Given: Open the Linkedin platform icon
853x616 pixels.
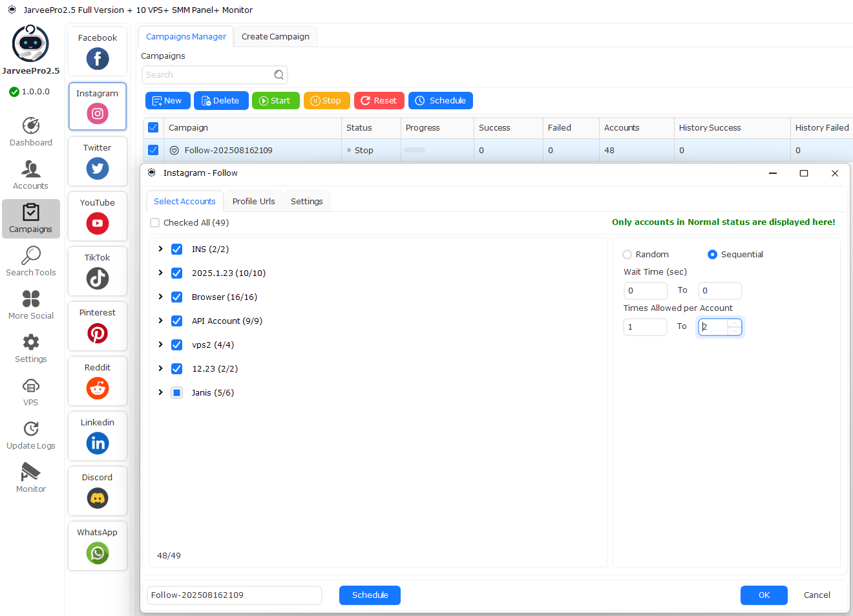Looking at the screenshot, I should coord(98,443).
